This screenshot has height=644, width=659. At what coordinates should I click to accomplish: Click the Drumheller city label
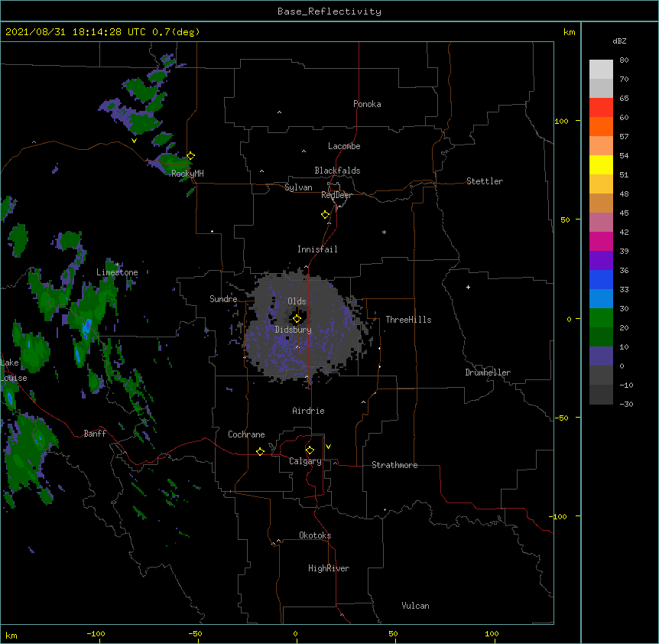coord(488,372)
